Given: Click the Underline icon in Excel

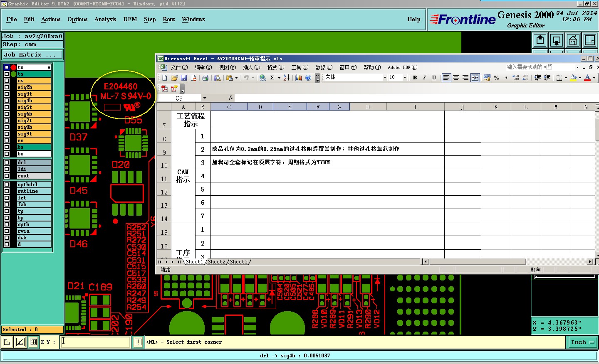Looking at the screenshot, I should (x=434, y=78).
